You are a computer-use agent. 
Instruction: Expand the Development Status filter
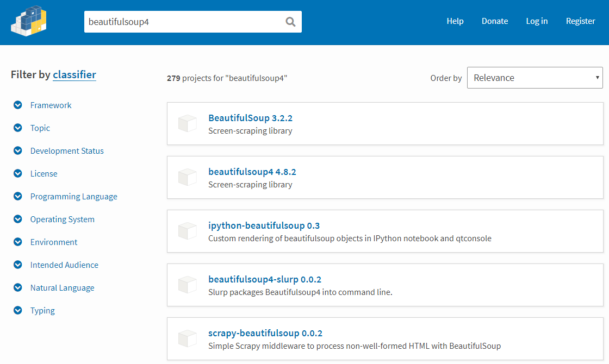[x=18, y=151]
